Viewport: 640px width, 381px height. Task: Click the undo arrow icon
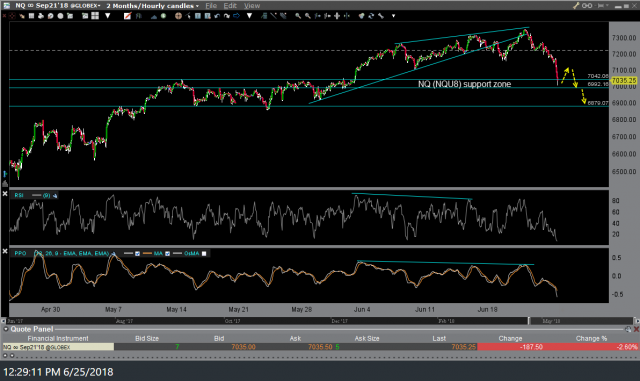pyautogui.click(x=217, y=16)
